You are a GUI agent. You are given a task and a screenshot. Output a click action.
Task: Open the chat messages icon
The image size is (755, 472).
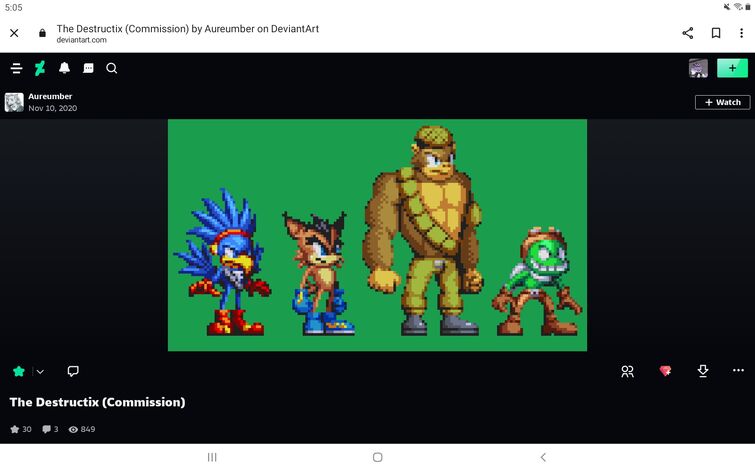[88, 68]
